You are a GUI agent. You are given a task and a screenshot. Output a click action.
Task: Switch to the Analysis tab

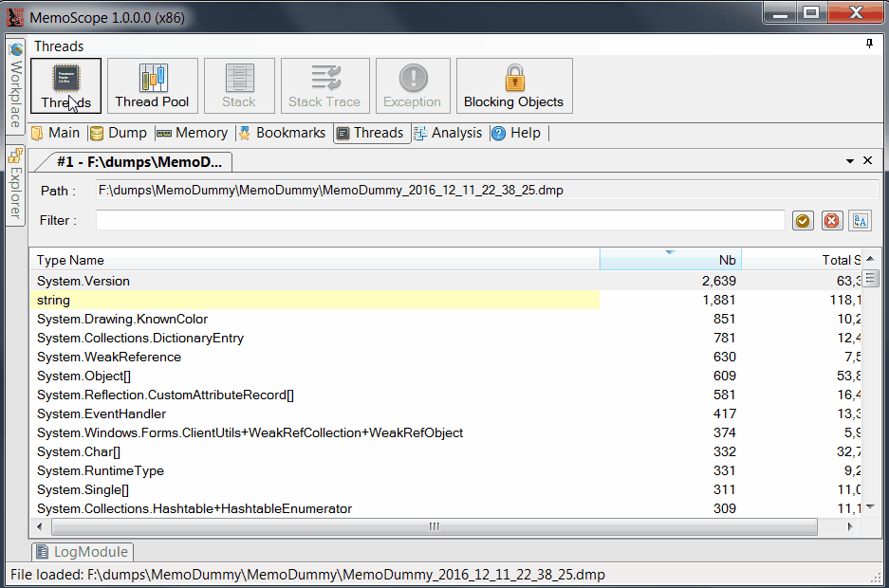448,133
